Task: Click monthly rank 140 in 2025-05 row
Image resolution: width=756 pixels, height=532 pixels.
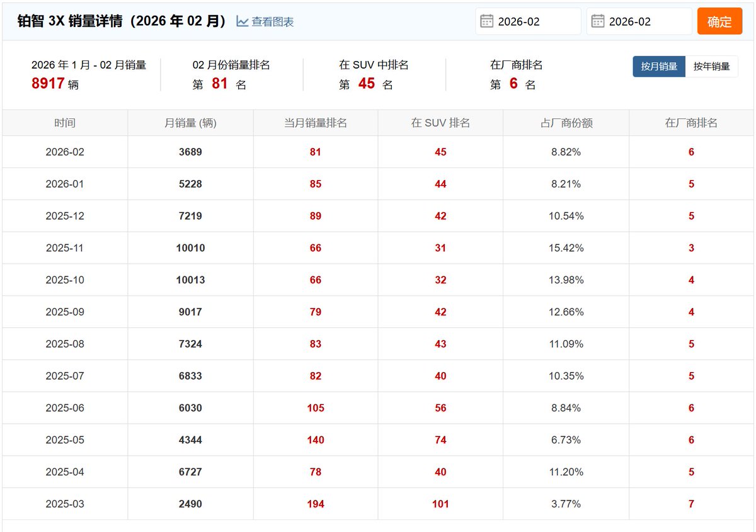Action: point(316,440)
